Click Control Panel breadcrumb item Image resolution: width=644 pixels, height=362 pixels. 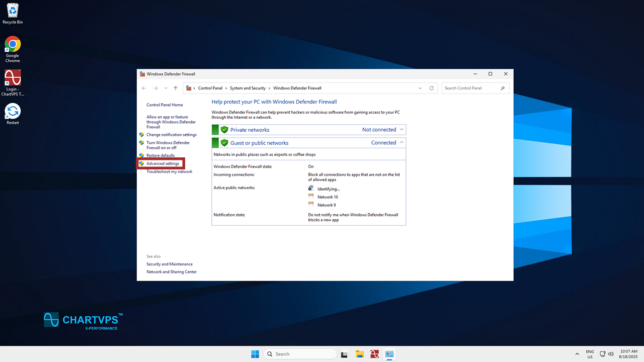[210, 88]
